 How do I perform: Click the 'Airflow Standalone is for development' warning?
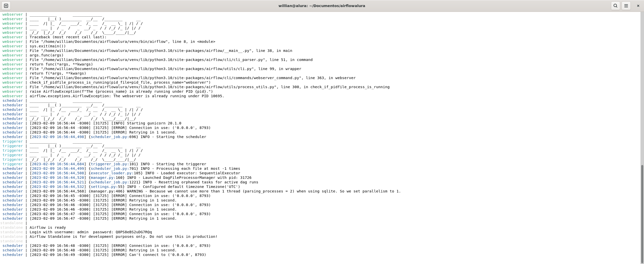[124, 237]
